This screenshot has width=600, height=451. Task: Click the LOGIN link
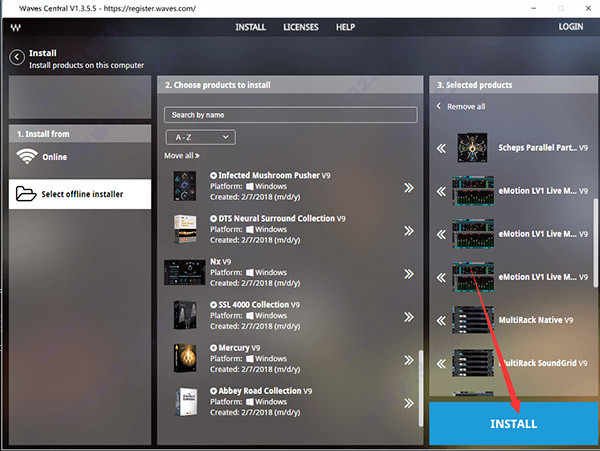tap(571, 27)
